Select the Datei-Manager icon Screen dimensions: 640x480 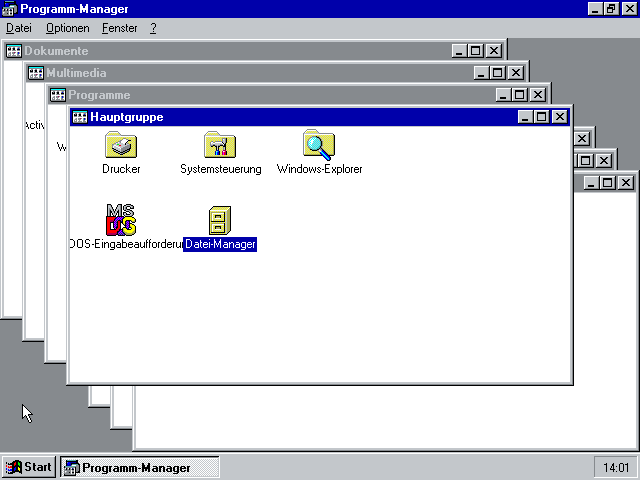tap(220, 220)
